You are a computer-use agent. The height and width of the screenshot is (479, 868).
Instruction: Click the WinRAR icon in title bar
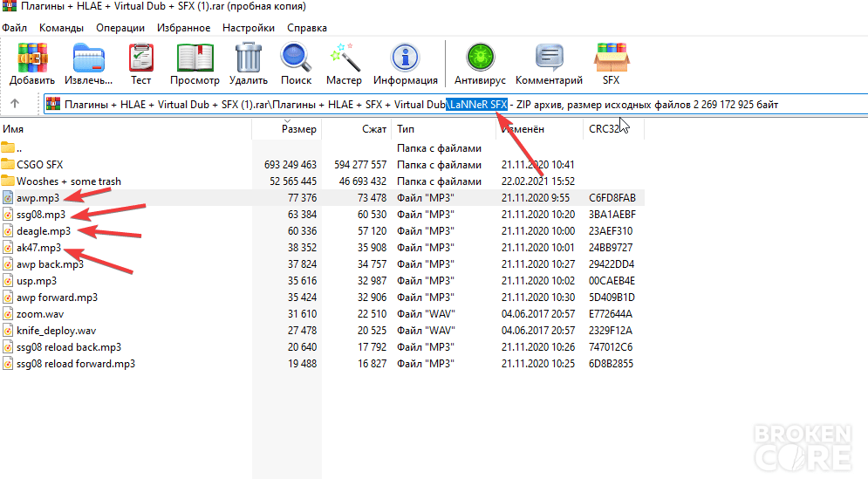pos(9,7)
